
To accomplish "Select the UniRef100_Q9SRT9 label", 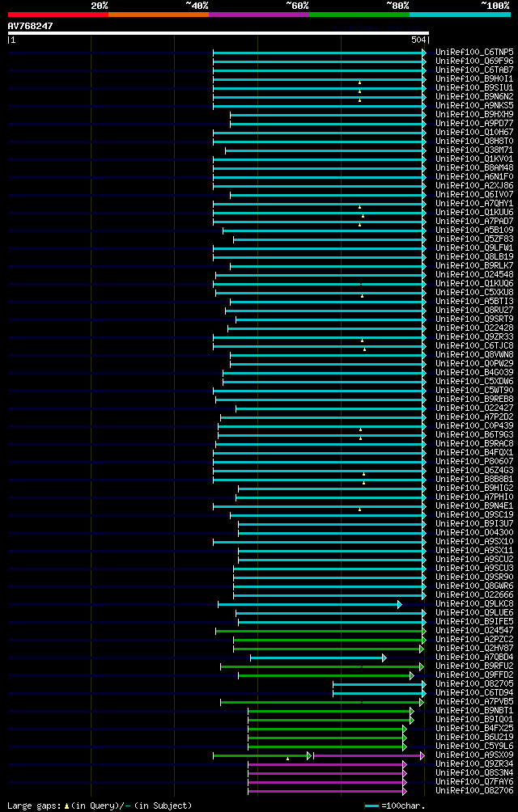I will (x=474, y=319).
